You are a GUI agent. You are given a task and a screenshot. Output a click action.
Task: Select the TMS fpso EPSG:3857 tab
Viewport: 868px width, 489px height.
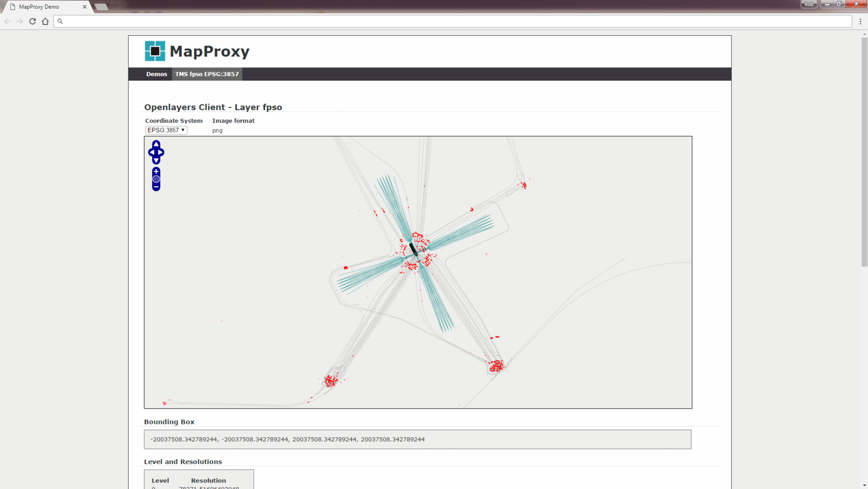click(207, 74)
